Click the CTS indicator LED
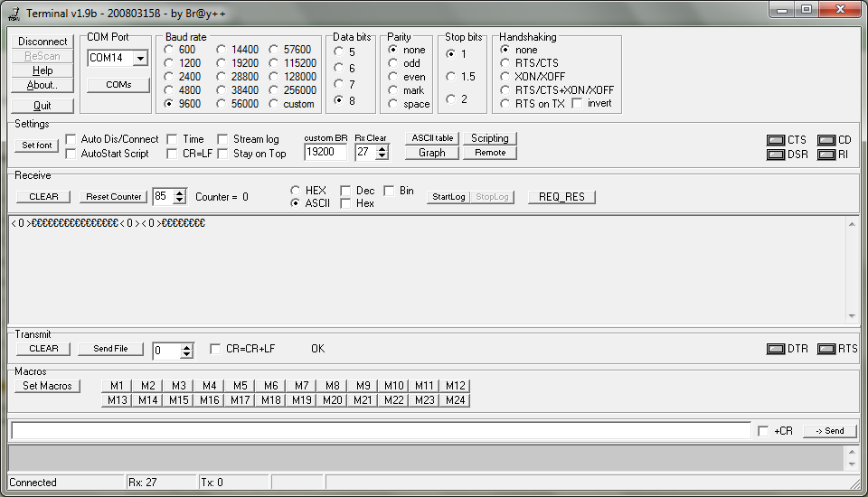The height and width of the screenshot is (497, 868). (776, 140)
